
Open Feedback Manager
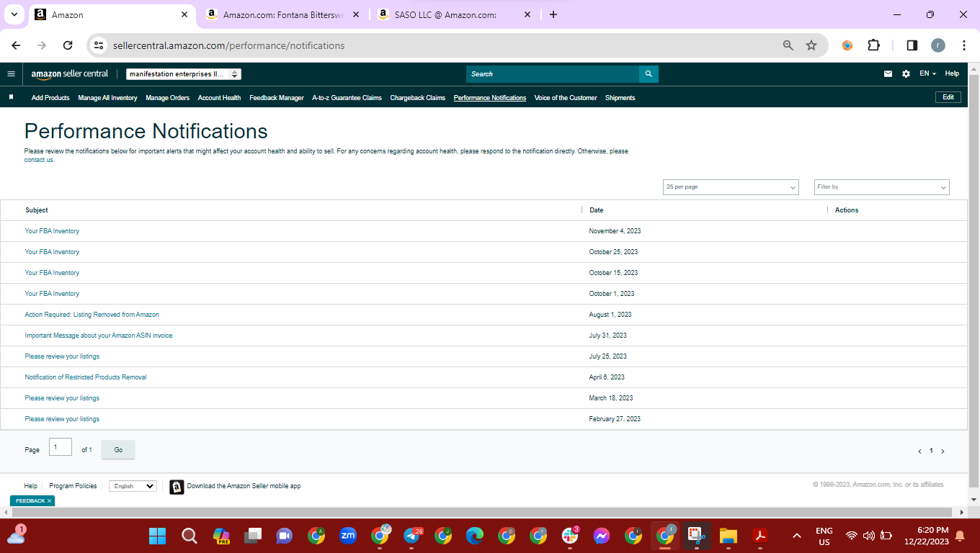pos(277,98)
